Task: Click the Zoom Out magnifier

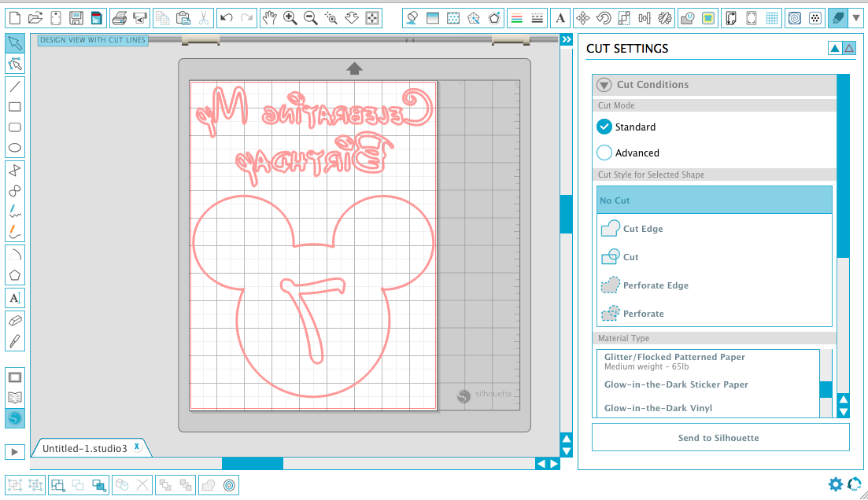Action: tap(311, 18)
